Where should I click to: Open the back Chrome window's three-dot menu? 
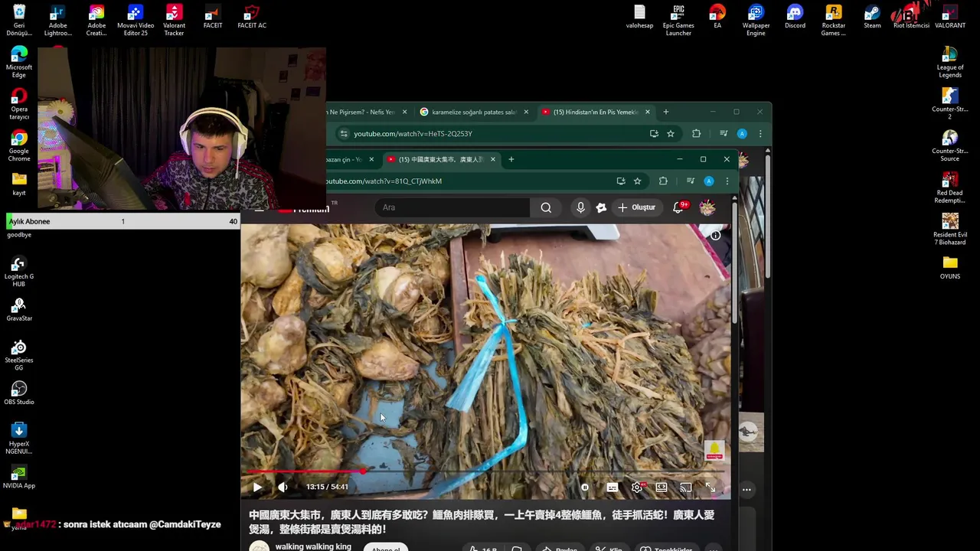pyautogui.click(x=759, y=134)
